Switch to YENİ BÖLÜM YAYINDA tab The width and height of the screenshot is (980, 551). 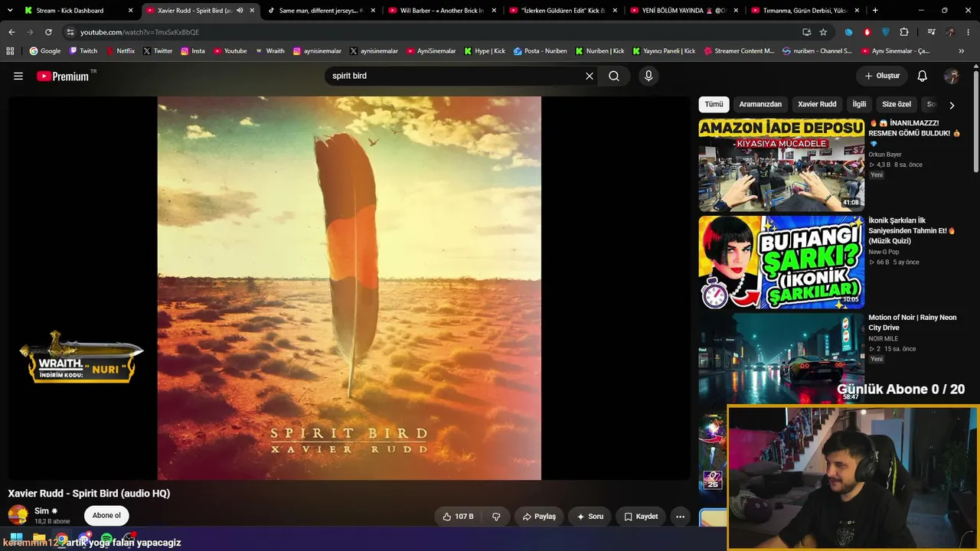coord(684,11)
